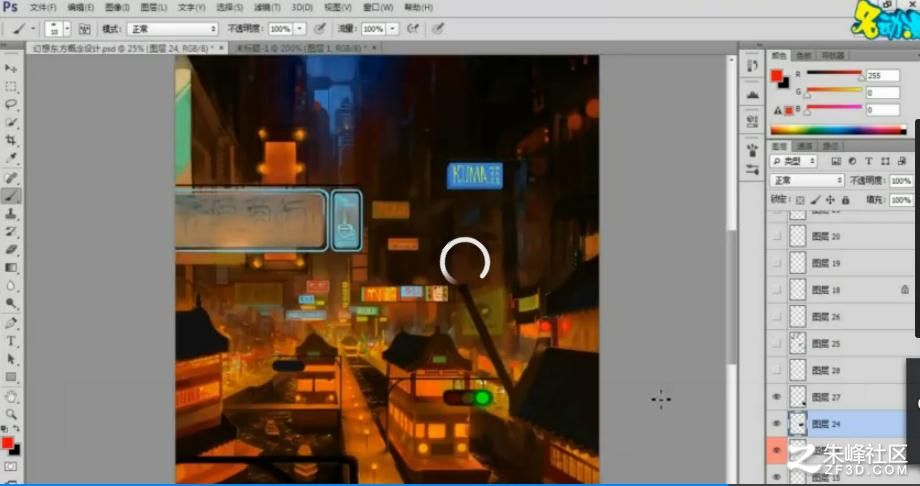Viewport: 920px width, 486px height.
Task: Open brush mode dropdown 正常 in options bar
Action: pyautogui.click(x=172, y=29)
